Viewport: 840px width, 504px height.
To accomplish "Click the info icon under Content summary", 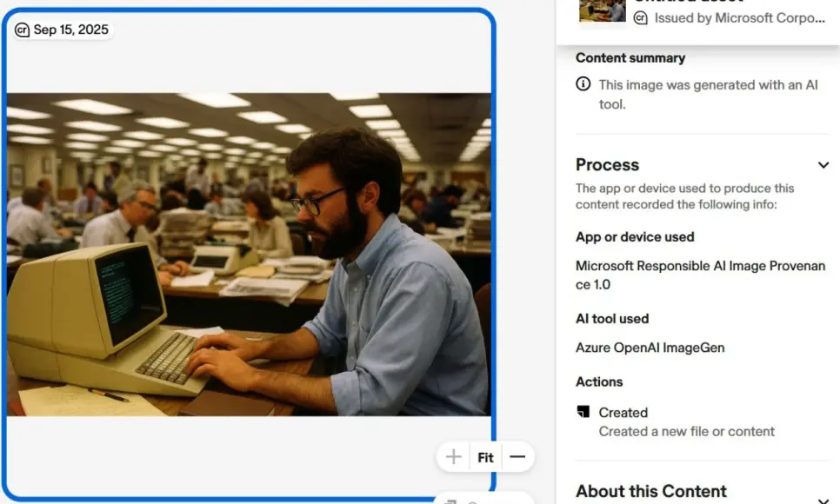I will coord(583,84).
